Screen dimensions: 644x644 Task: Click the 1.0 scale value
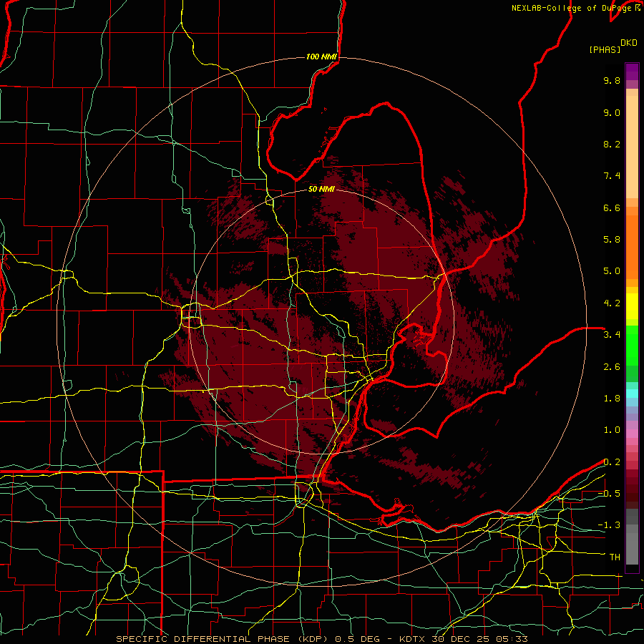coord(612,431)
